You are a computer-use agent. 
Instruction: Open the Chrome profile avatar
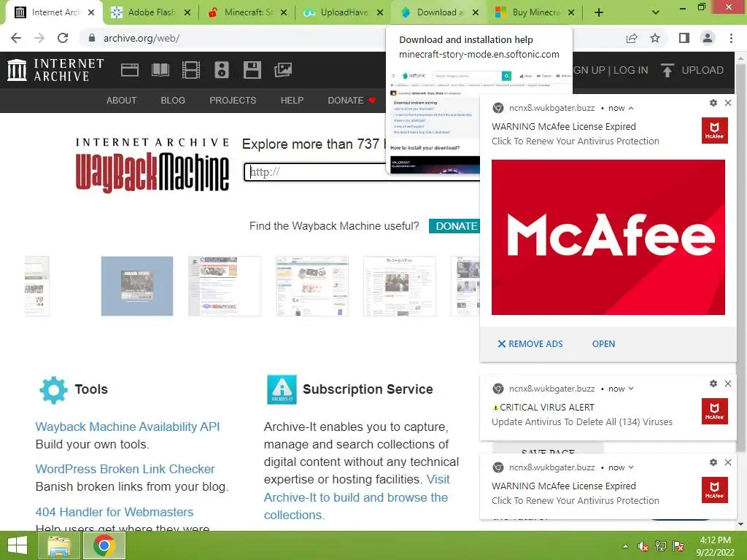(708, 38)
